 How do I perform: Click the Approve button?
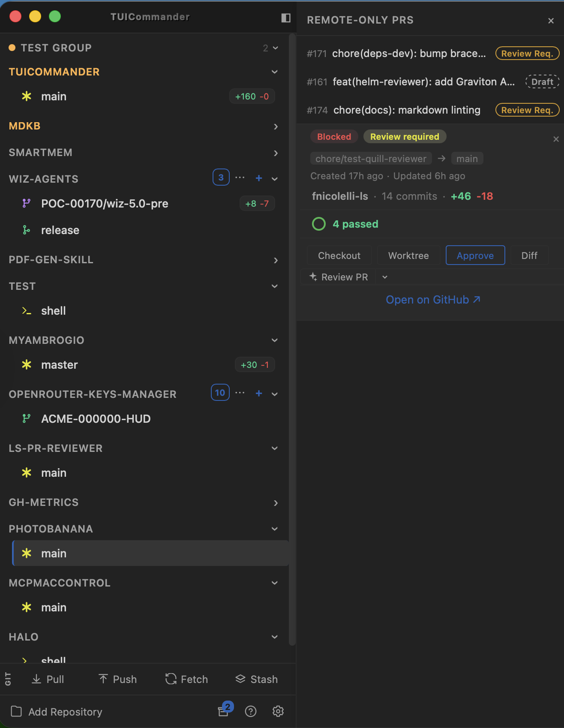click(475, 255)
